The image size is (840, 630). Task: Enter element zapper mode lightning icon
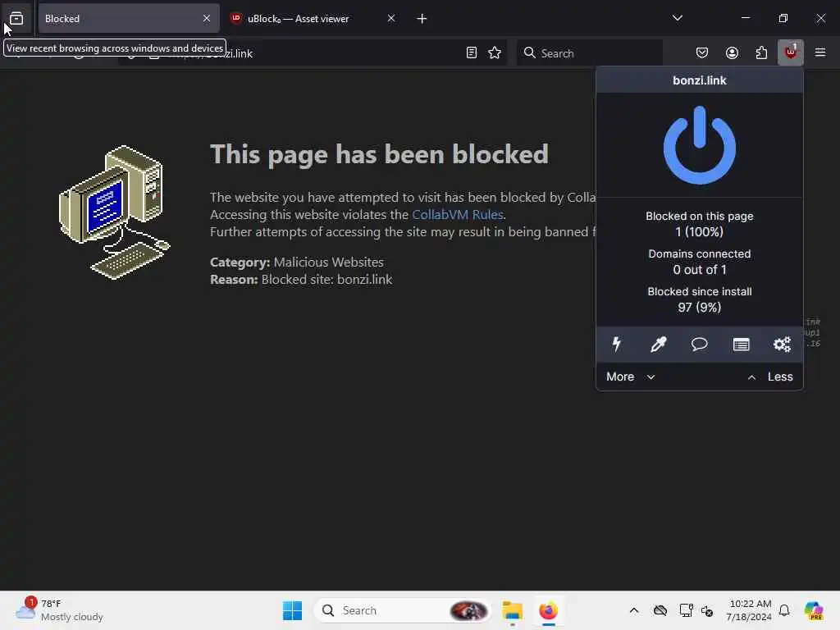617,344
